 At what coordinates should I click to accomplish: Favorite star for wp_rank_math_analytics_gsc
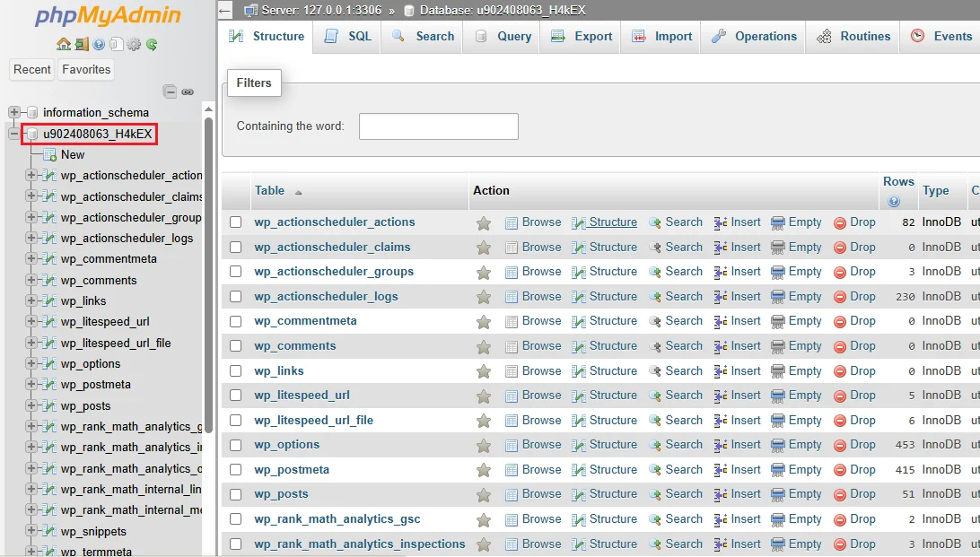click(483, 519)
